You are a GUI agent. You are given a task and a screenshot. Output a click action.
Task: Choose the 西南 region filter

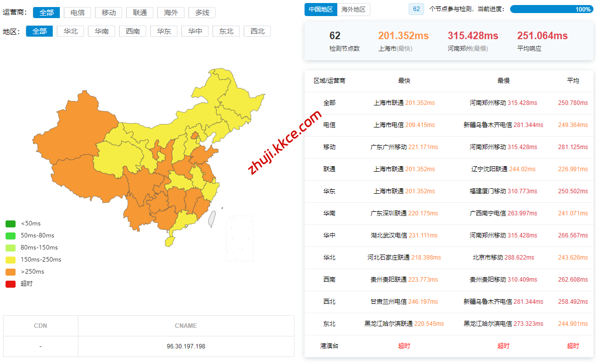tap(133, 31)
